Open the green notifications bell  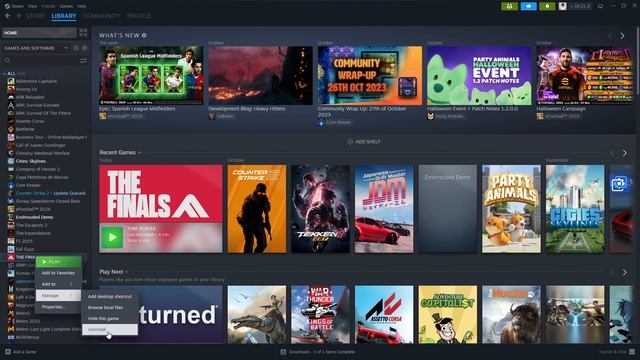point(547,6)
